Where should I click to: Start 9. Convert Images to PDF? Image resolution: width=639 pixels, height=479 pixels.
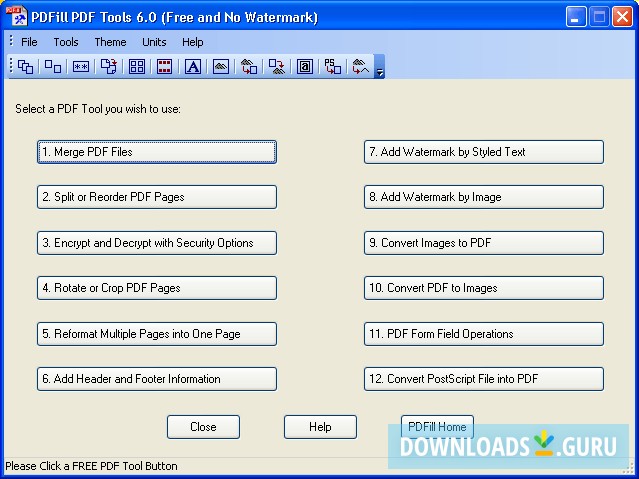click(484, 243)
